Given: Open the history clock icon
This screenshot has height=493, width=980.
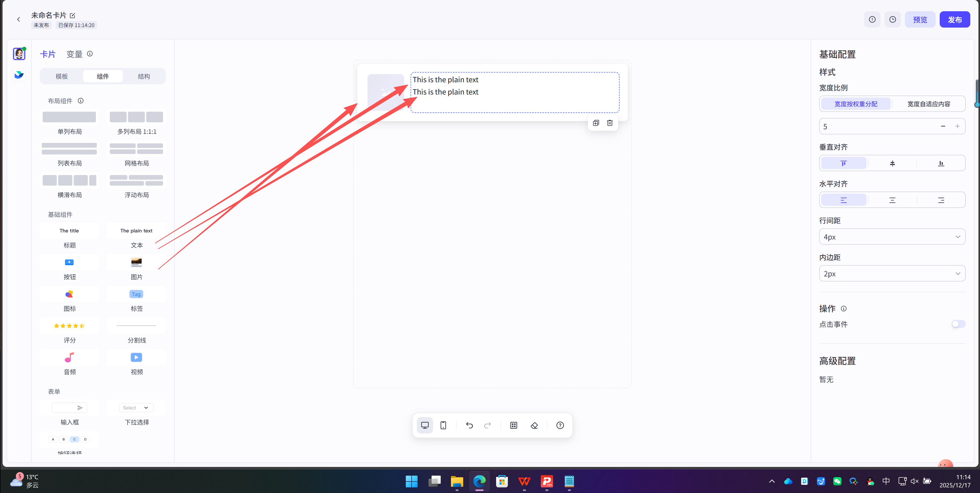Looking at the screenshot, I should point(892,19).
